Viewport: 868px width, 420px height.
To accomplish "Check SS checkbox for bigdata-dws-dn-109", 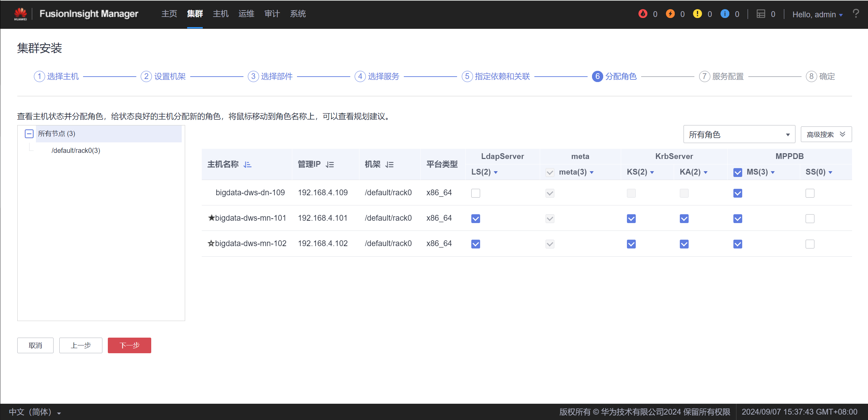I will pos(810,193).
